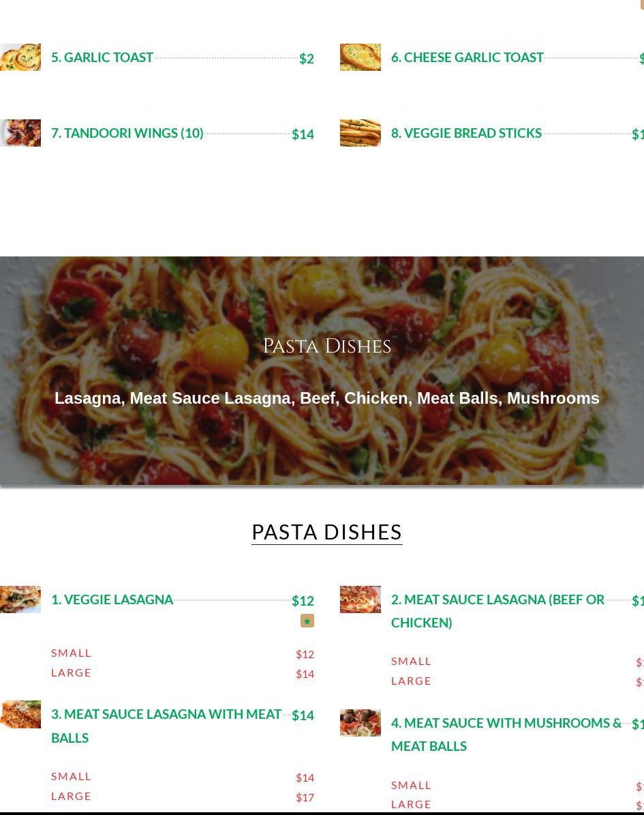Open 4. Meat Sauce with Mushrooms & Meat Balls

(x=506, y=735)
